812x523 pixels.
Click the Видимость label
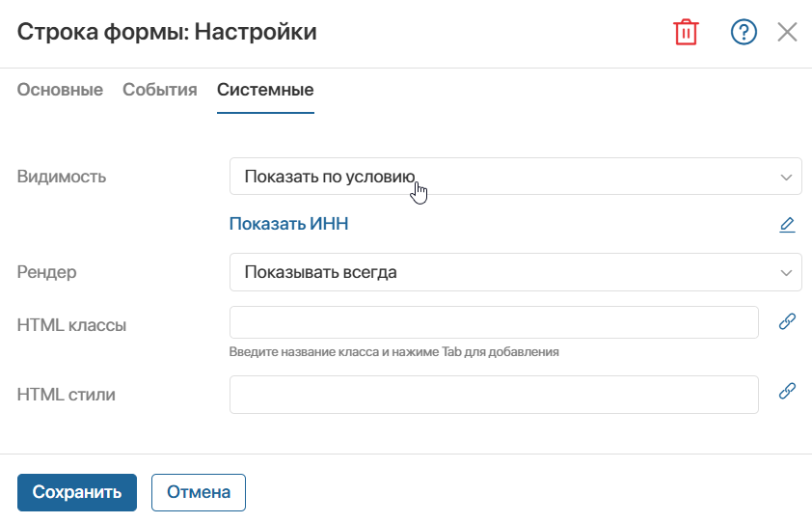click(62, 177)
